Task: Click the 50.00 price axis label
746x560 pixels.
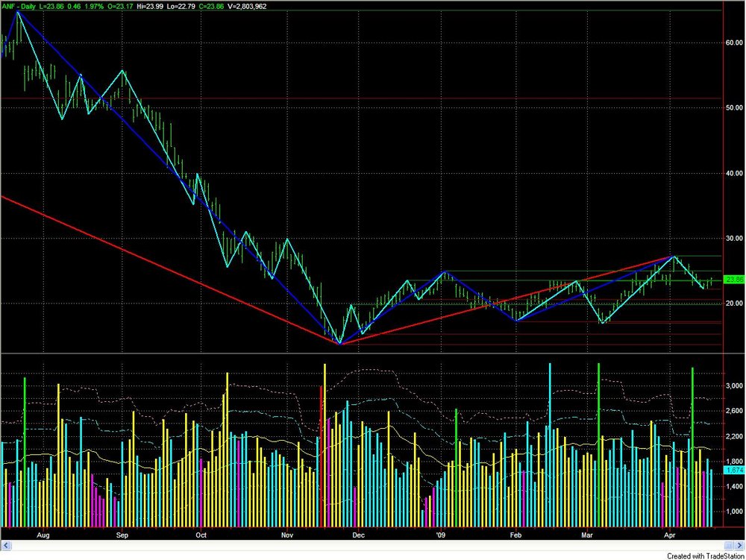Action: [734, 108]
